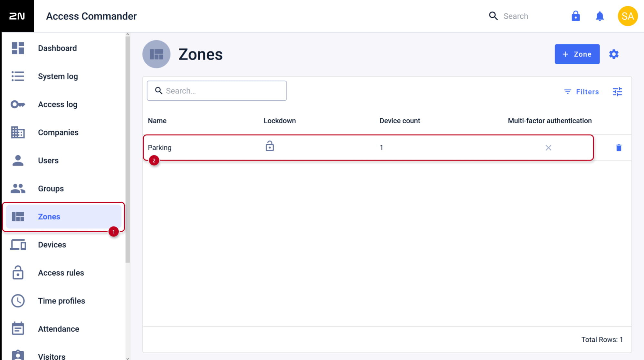Viewport: 644px width, 360px height.
Task: Open Attendance page
Action: 63,329
